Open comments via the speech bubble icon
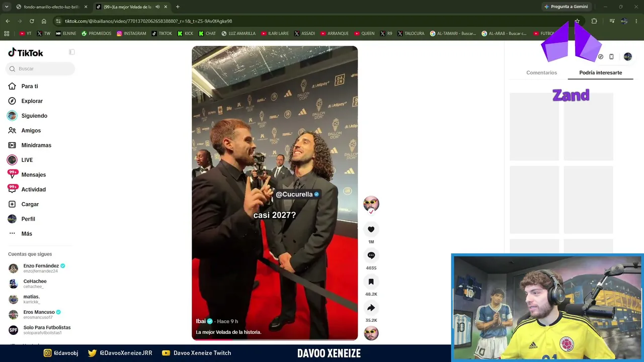 (371, 255)
